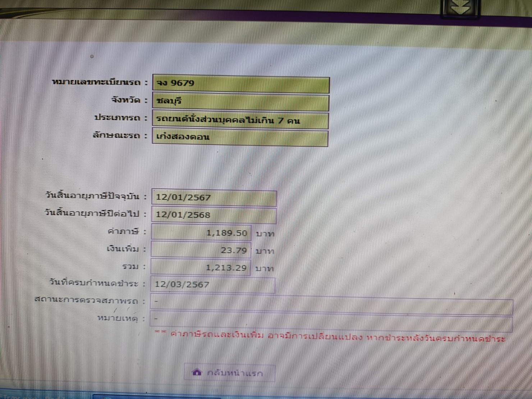Click the vehicle type field รถยนต์นั่งส่วนบุคคลไม่เกิน 7 คน

pos(240,120)
